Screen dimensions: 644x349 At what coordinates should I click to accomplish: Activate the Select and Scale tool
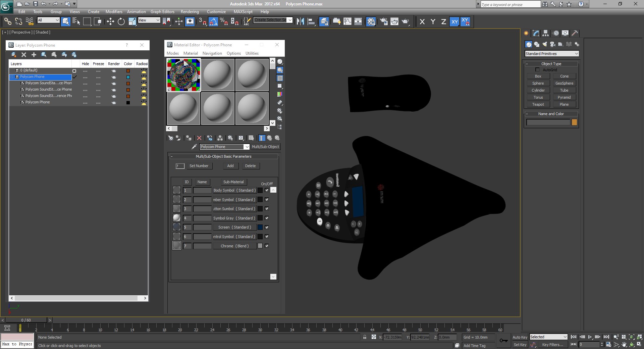[x=132, y=22]
